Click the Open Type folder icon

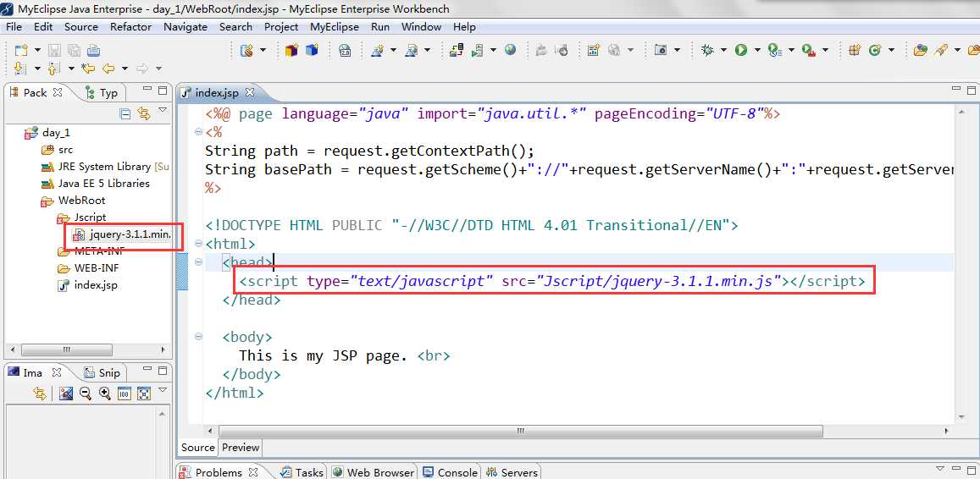920,51
